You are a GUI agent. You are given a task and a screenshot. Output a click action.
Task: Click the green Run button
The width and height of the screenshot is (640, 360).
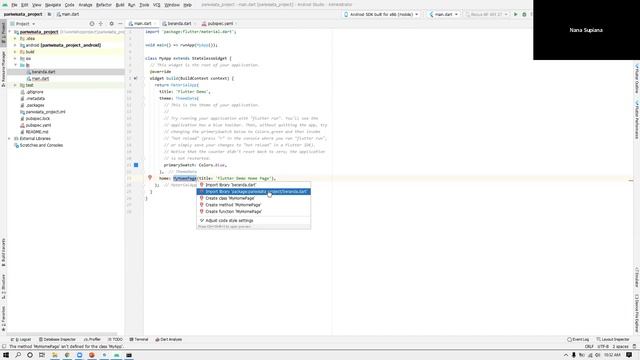[x=516, y=14]
